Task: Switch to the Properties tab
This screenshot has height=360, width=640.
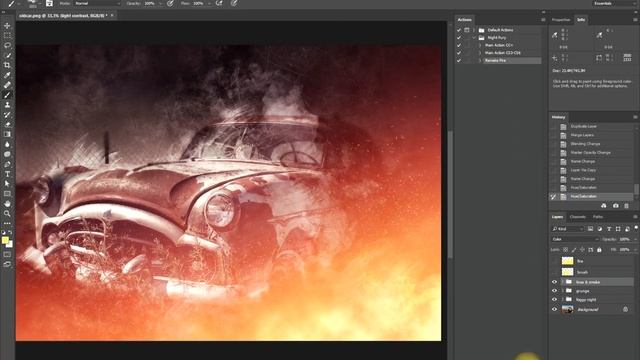Action: (x=561, y=20)
